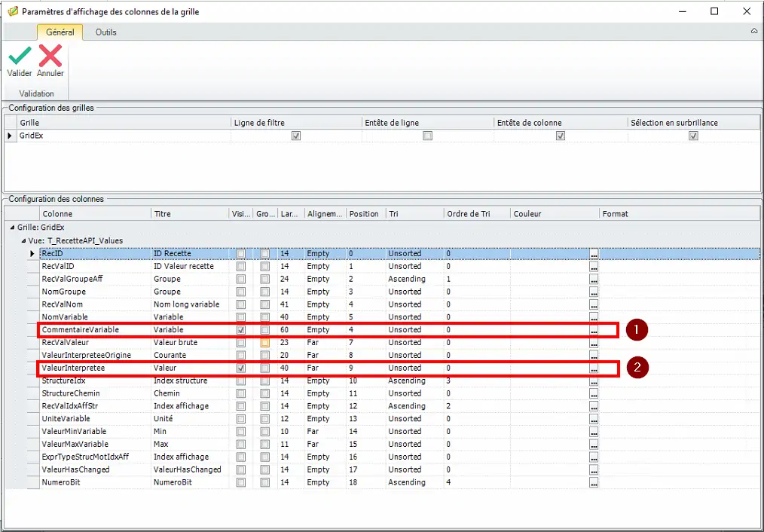
Task: Uncheck the Visible box for ValeurInterpretee
Action: (240, 368)
